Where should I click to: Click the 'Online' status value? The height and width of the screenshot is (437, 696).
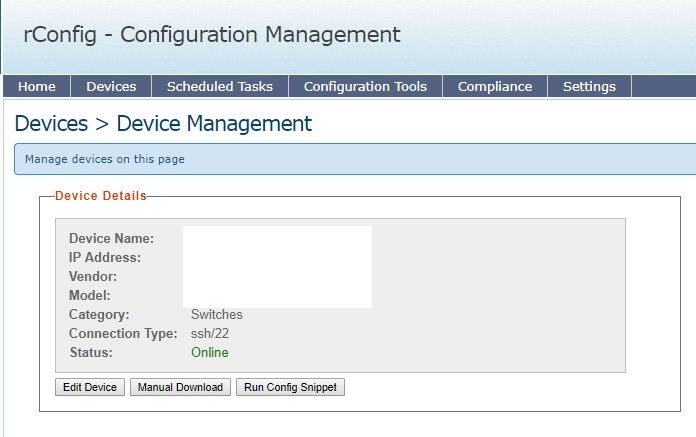tap(210, 352)
